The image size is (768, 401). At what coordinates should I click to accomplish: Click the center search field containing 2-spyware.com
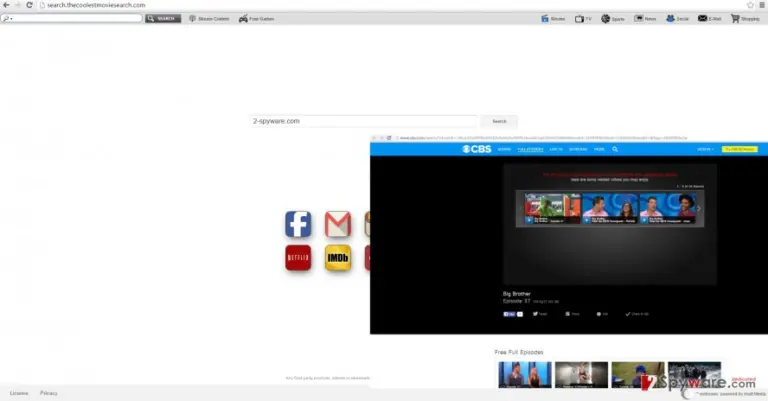363,121
